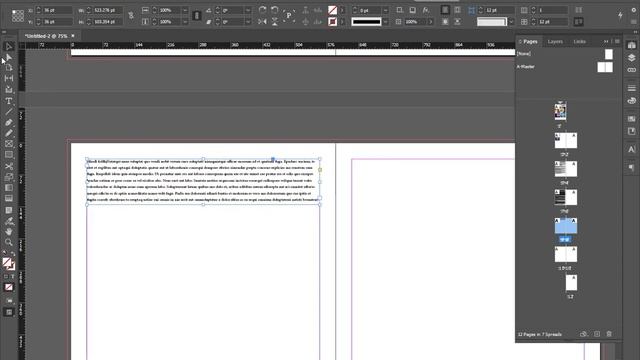The image size is (640, 360).
Task: Swap fill and stroke arrows
Action: [13, 254]
